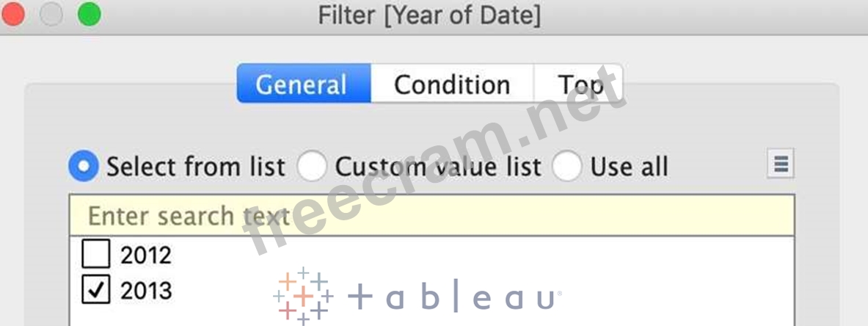Click the 'Select from list' label text
This screenshot has height=326, width=868.
tap(196, 167)
